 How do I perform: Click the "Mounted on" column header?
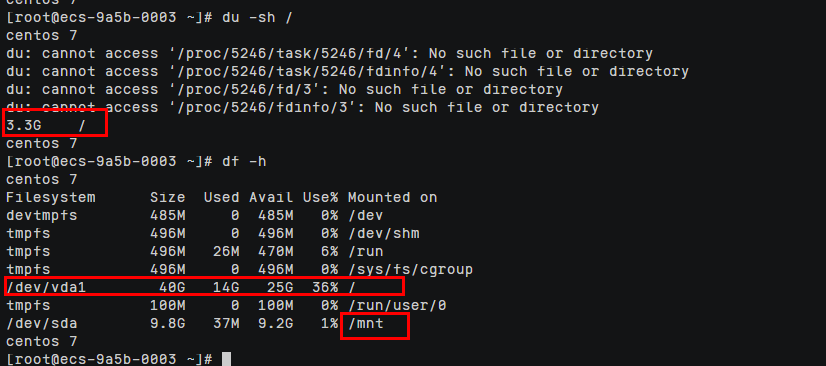(392, 197)
